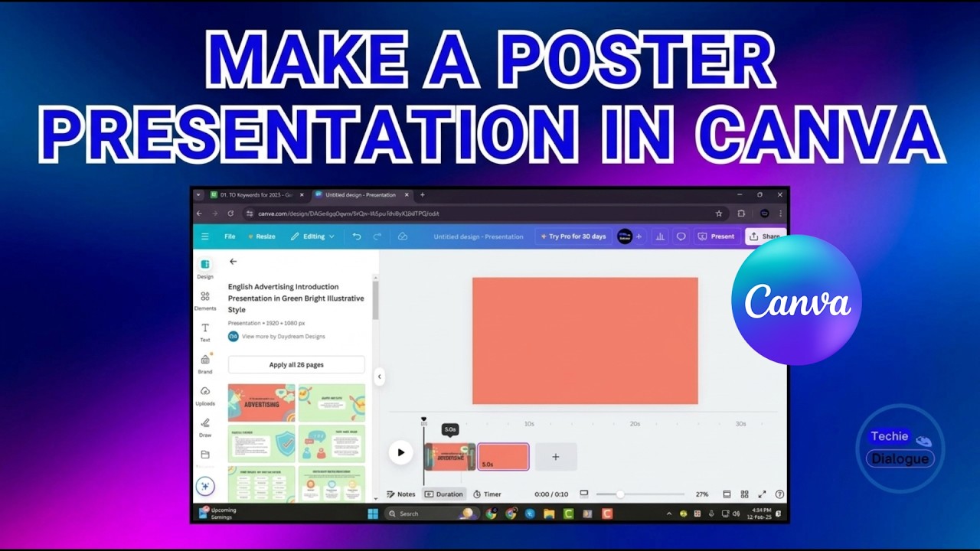Click the timeline playhead marker

tap(423, 421)
